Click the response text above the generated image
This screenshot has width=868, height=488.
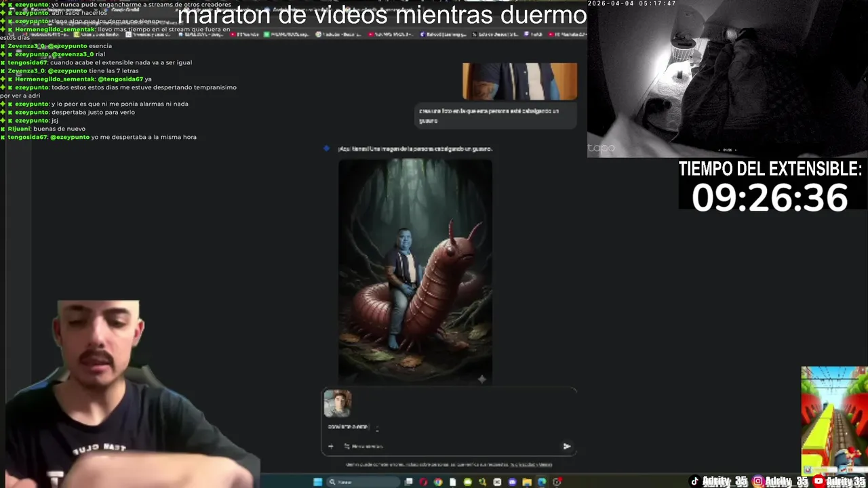415,148
